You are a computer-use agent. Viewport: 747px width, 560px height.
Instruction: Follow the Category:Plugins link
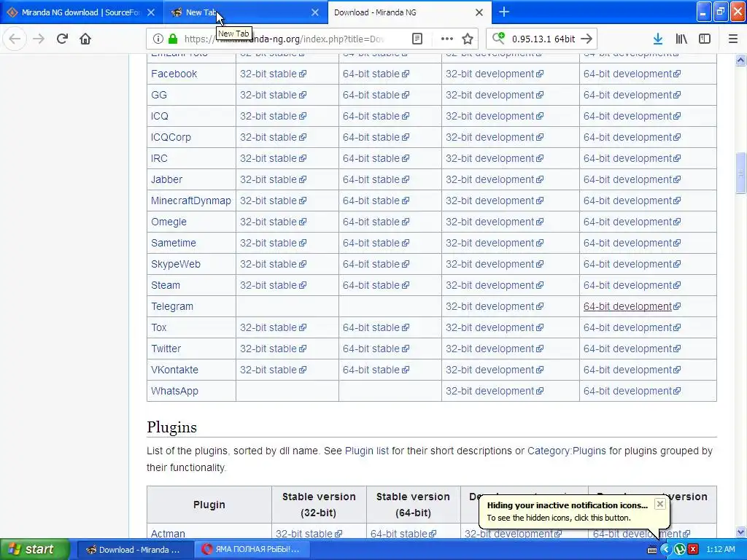(x=566, y=451)
